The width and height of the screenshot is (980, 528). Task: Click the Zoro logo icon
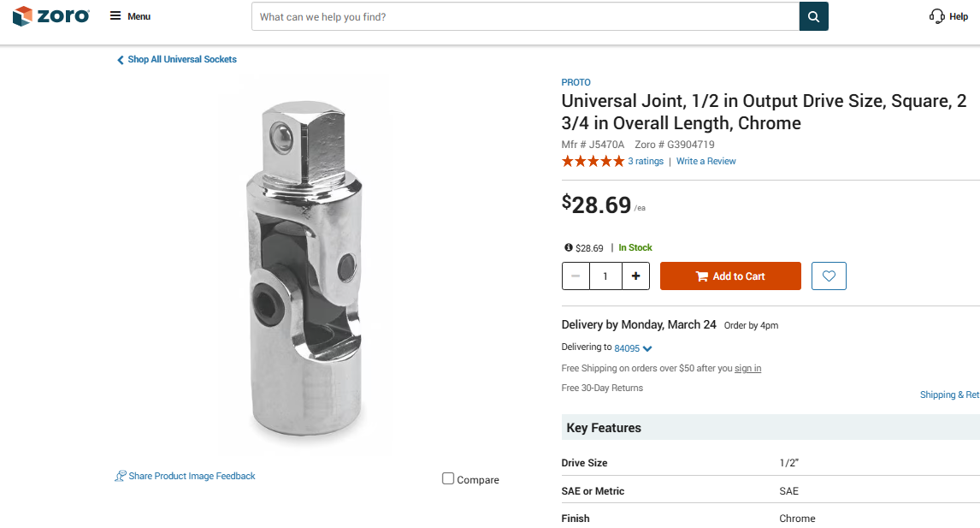click(x=22, y=16)
